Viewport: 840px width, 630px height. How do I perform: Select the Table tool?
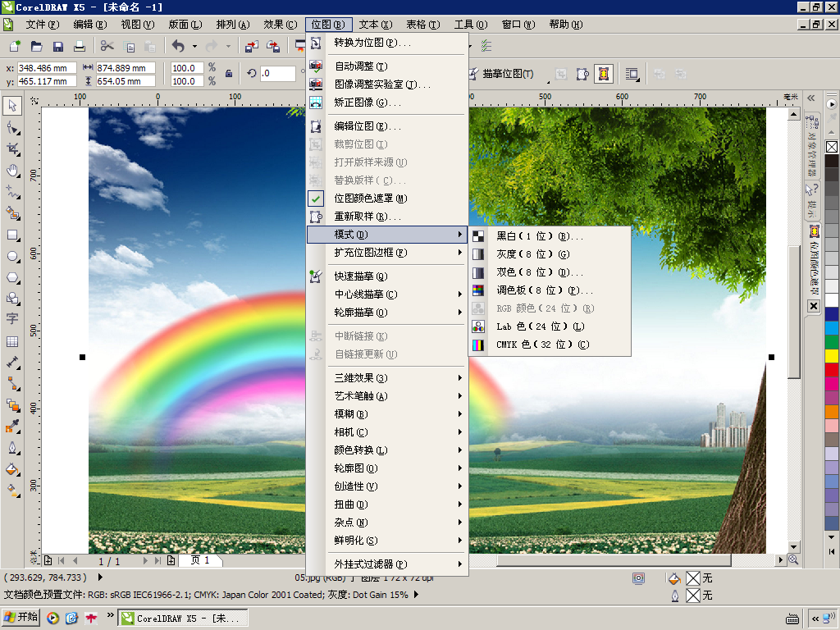[12, 341]
